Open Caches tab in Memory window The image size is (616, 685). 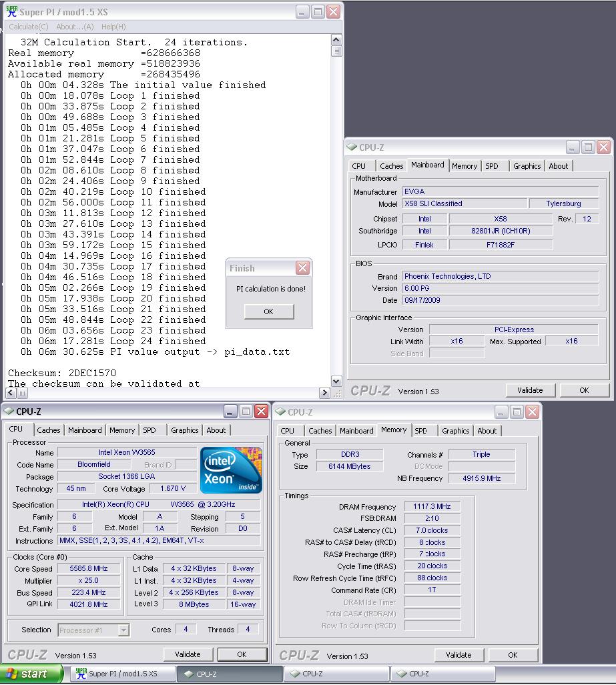point(320,431)
